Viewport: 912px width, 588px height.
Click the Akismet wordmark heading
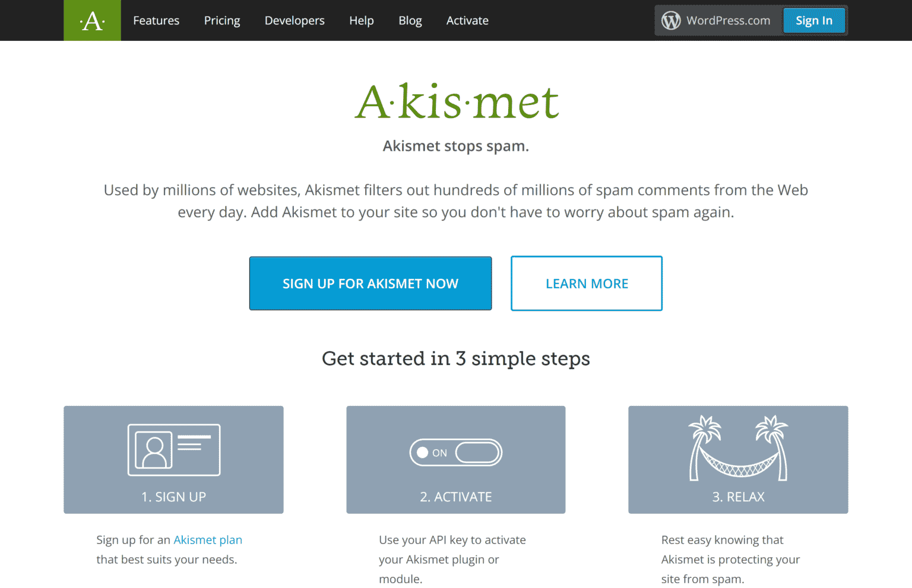coord(456,102)
